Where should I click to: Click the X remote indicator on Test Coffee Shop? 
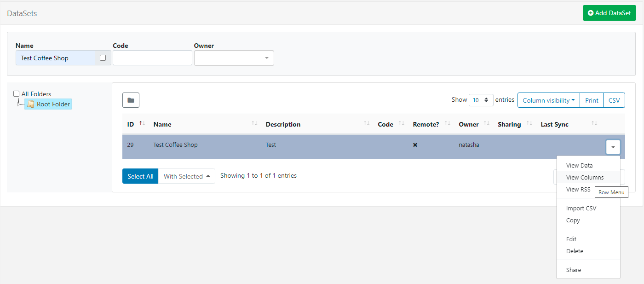[415, 145]
